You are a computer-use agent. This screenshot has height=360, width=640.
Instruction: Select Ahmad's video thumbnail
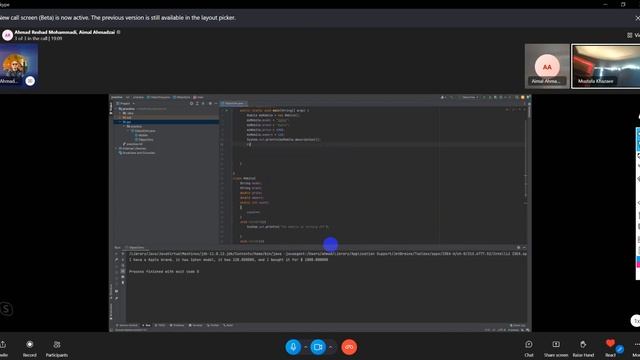coord(18,65)
